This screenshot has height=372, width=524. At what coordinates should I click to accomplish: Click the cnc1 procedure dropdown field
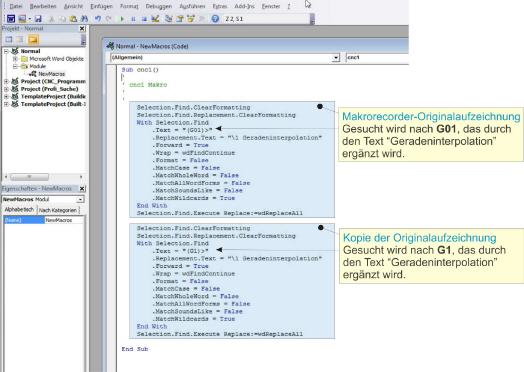pos(377,57)
